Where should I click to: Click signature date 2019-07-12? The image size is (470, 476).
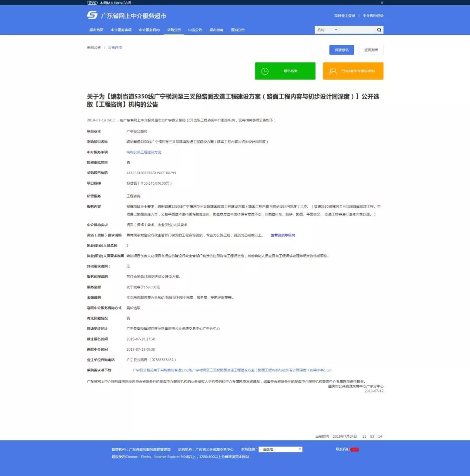(374, 391)
